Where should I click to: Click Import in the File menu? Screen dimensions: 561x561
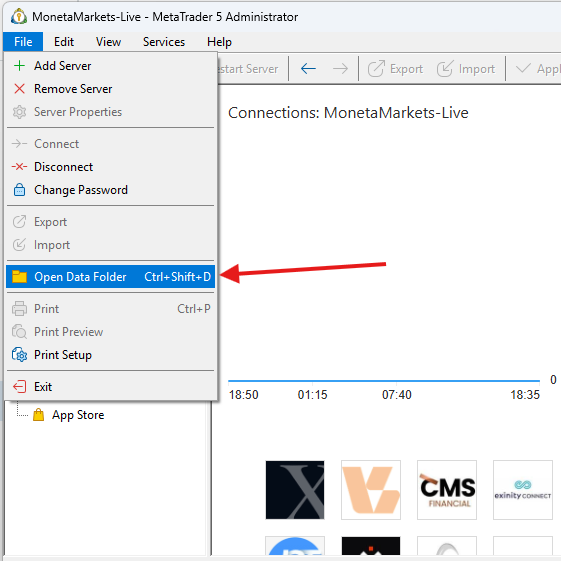click(x=110, y=245)
